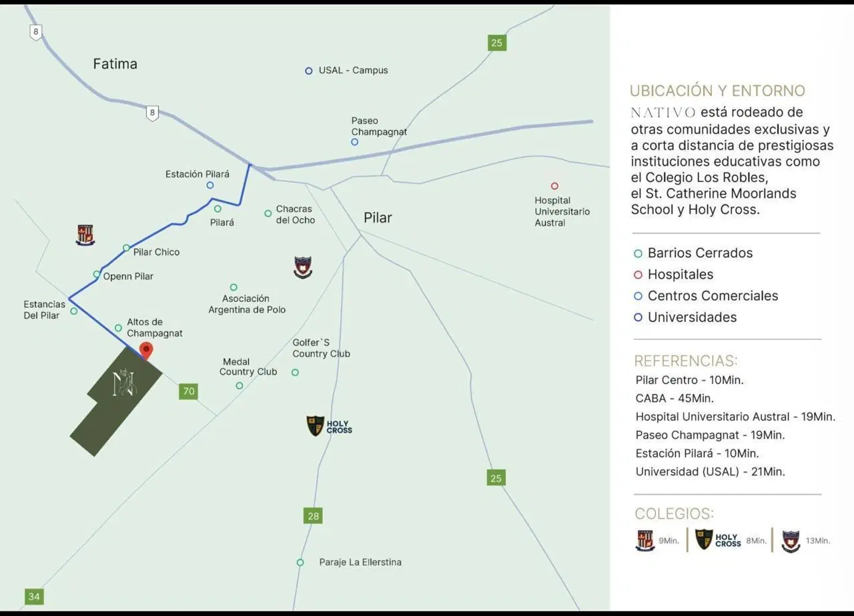Click the Route 34 green road marker
The image size is (854, 616).
pos(34,596)
